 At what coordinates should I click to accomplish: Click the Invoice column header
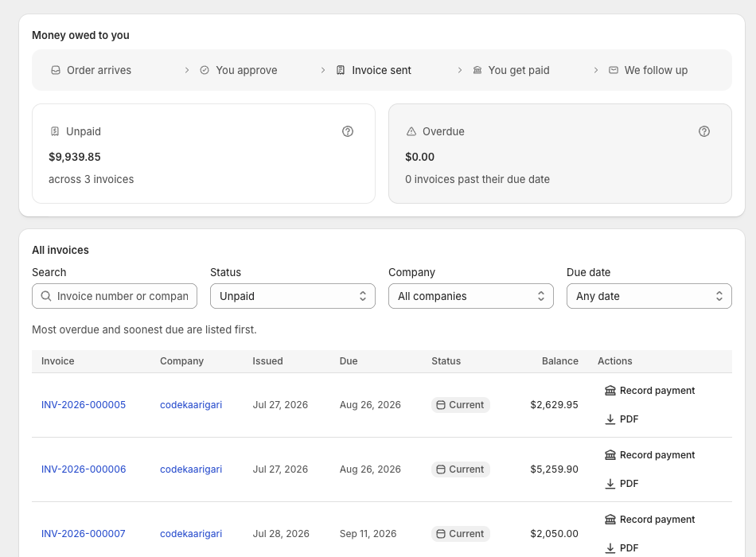(58, 361)
